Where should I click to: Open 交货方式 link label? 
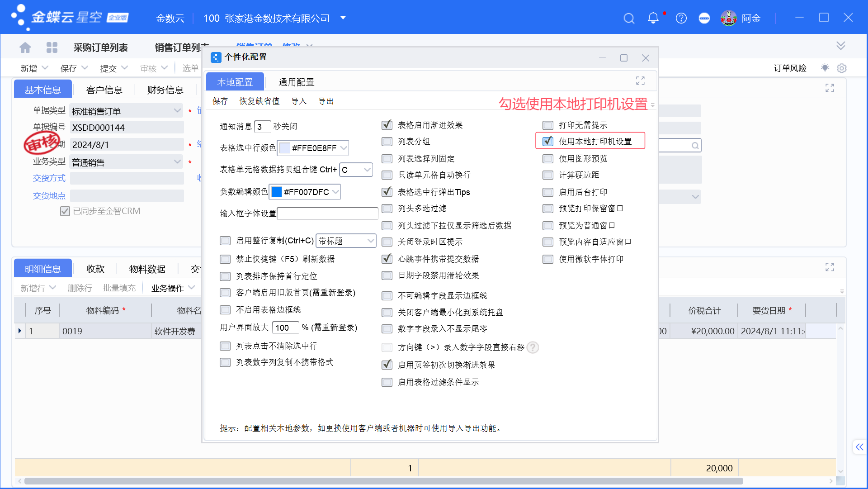click(49, 178)
